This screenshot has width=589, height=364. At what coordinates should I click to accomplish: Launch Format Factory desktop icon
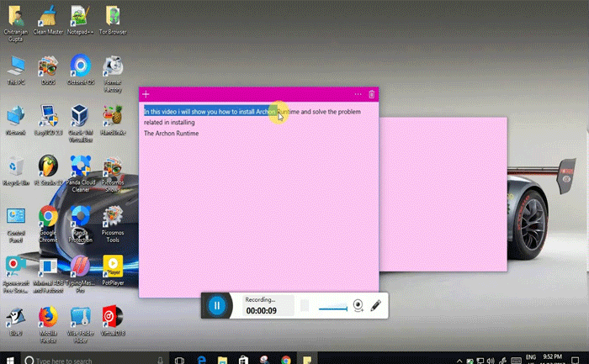pos(113,74)
